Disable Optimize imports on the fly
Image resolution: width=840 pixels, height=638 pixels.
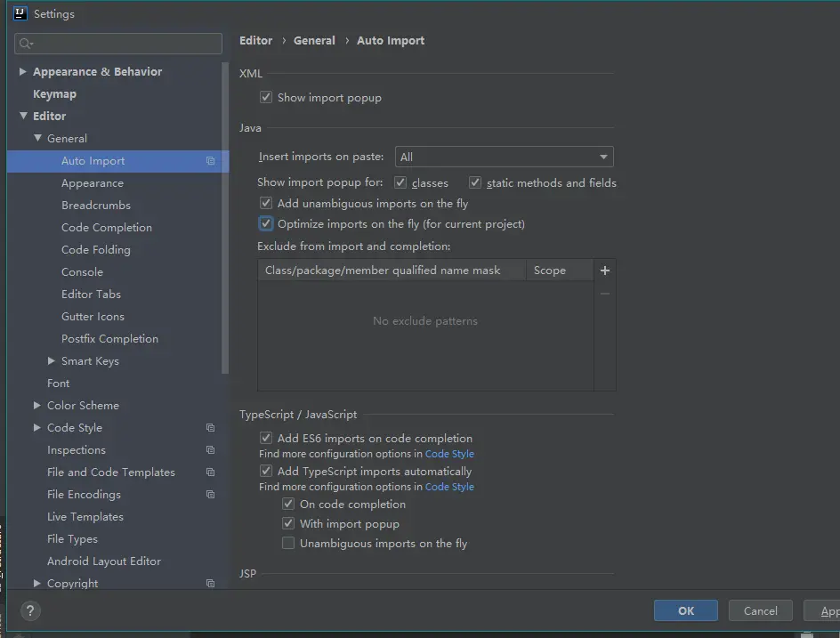266,224
